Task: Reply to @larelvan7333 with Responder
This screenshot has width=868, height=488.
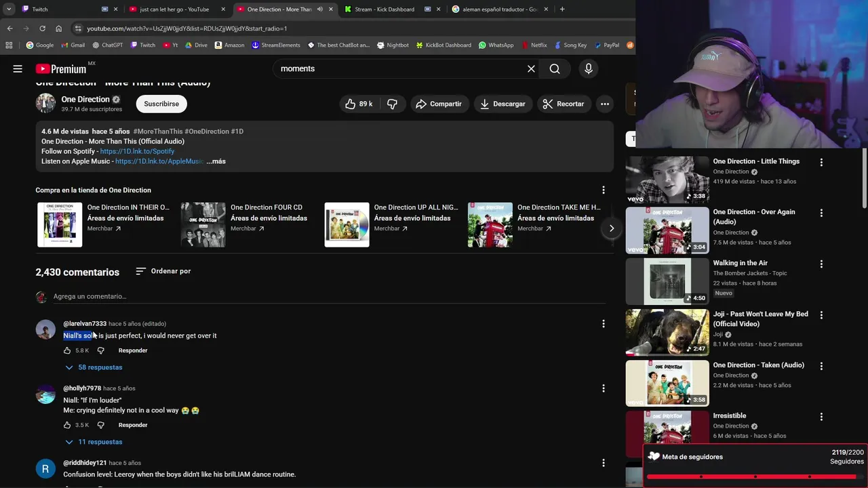Action: click(133, 350)
